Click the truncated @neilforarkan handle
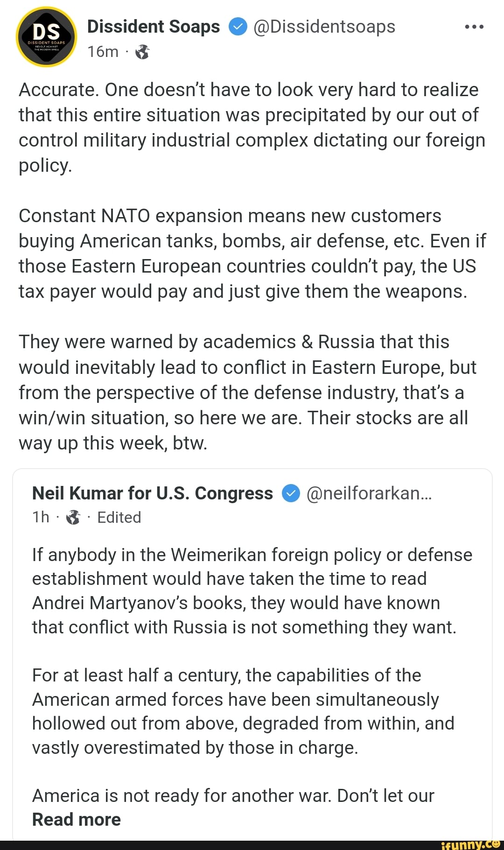This screenshot has height=850, width=504. coord(369,493)
